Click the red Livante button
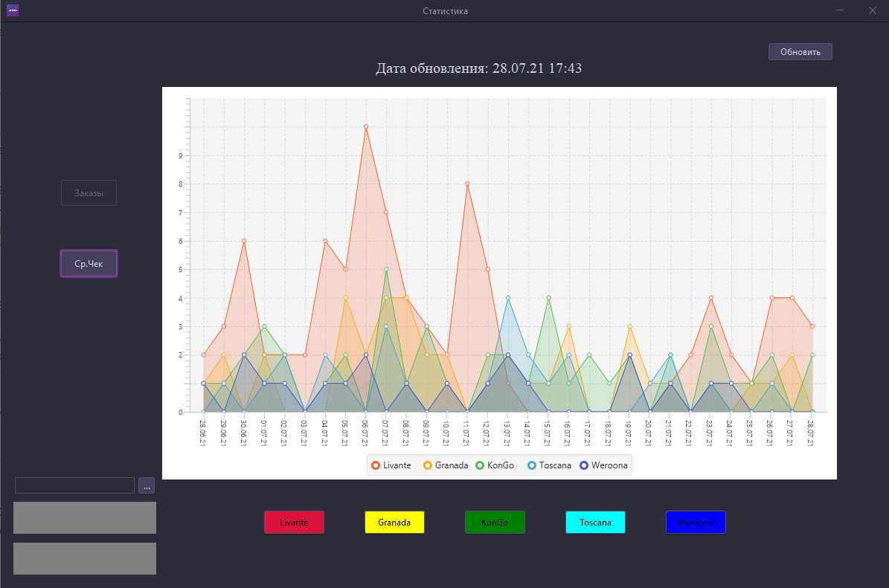Image resolution: width=889 pixels, height=588 pixels. pyautogui.click(x=295, y=523)
